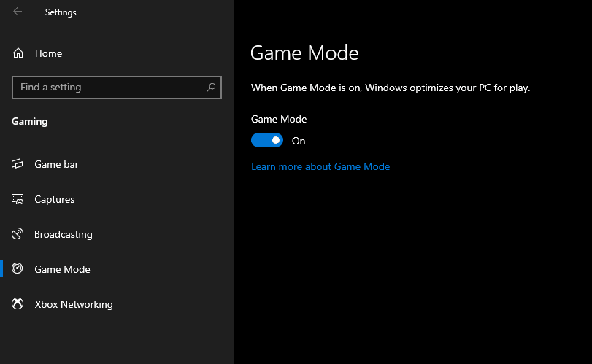Return to Home via its text label
This screenshot has width=592, height=364.
tap(48, 53)
